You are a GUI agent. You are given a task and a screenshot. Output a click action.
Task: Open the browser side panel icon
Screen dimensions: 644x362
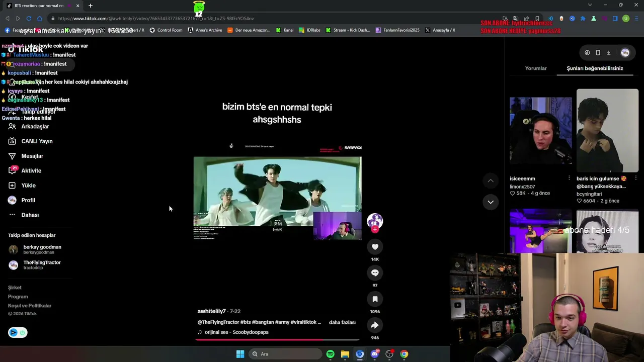[x=615, y=19]
